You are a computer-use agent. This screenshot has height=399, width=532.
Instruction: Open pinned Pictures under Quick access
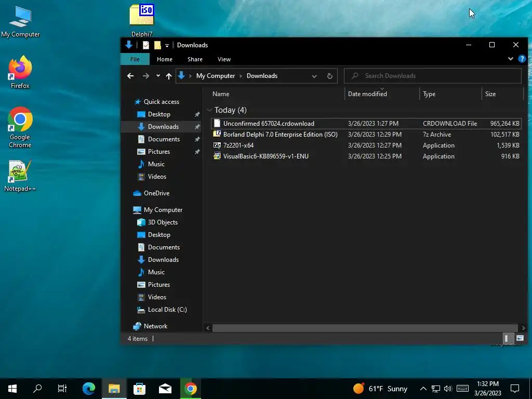(x=158, y=152)
